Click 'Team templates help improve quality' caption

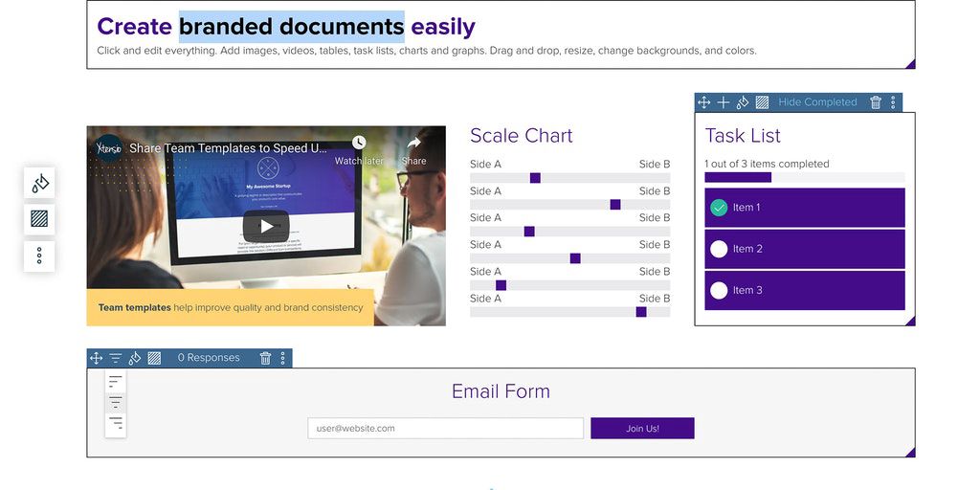pyautogui.click(x=231, y=307)
